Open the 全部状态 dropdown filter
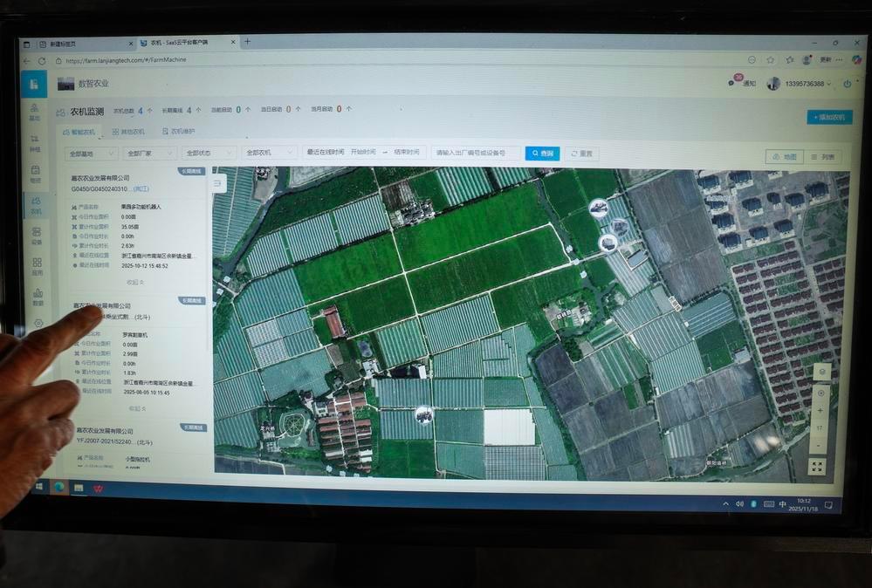872x588 pixels. tap(209, 153)
